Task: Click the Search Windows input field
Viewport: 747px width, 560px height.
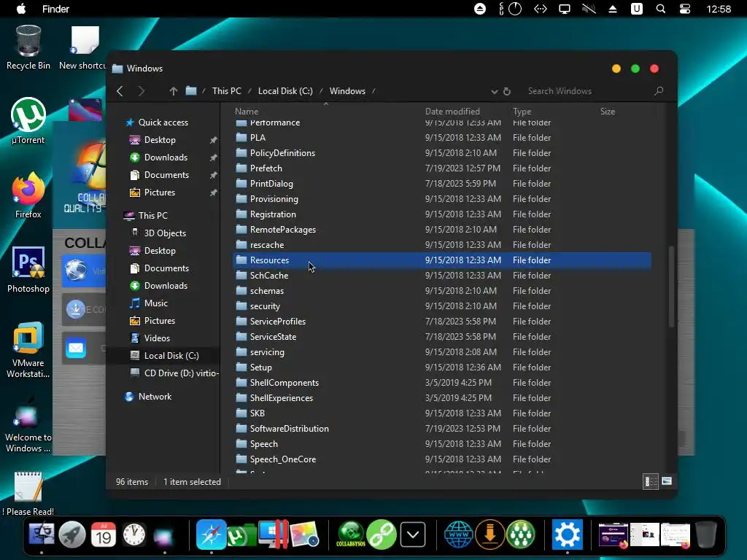Action: point(589,91)
